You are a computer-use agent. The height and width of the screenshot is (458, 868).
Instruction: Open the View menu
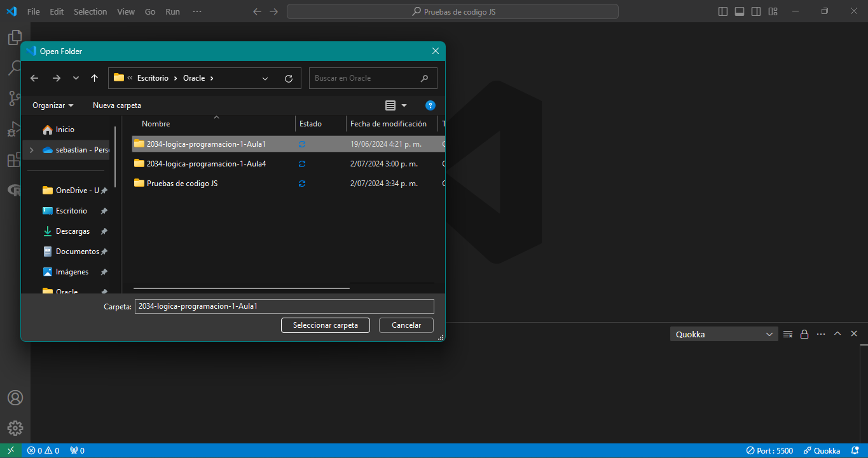coord(126,11)
